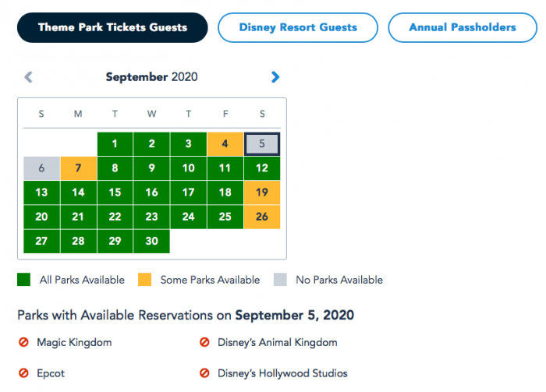546x392 pixels.
Task: Select the Theme Park Tickets Guests tab
Action: 112,27
